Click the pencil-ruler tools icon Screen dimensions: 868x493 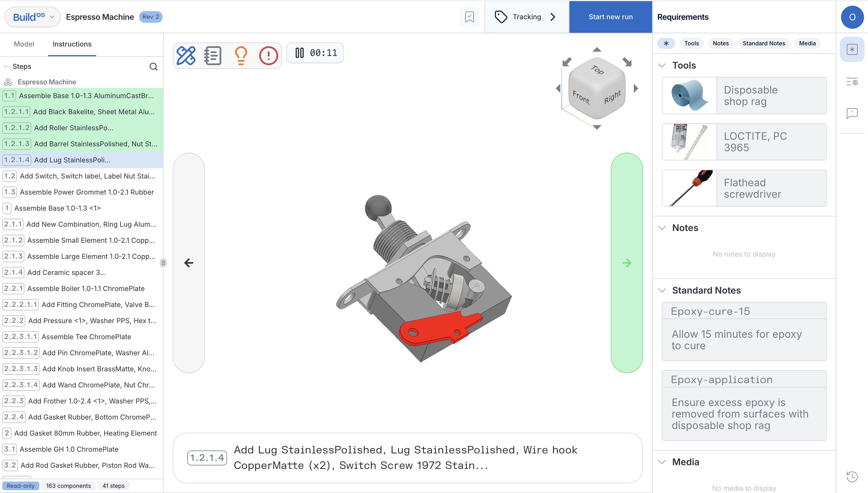pyautogui.click(x=186, y=55)
